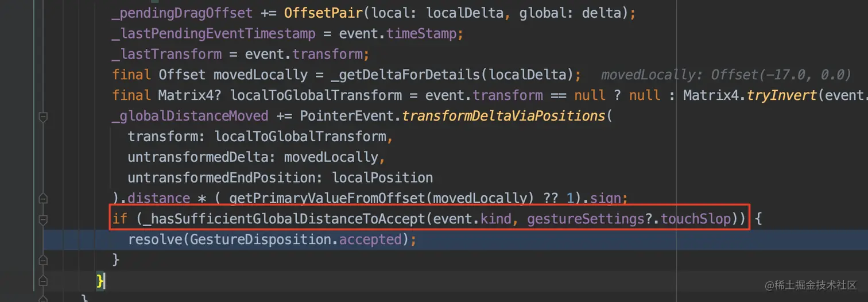Click the PointerEvent class name
This screenshot has width=868, height=302.
click(x=347, y=116)
